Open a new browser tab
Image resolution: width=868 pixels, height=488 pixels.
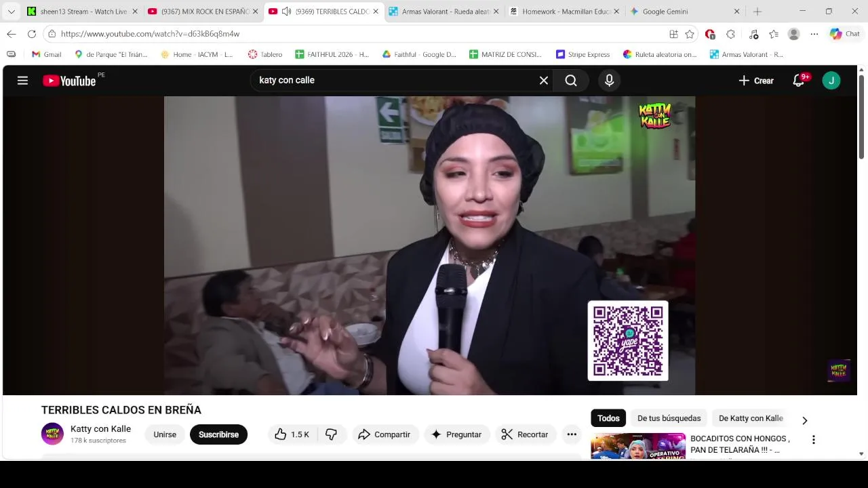757,12
